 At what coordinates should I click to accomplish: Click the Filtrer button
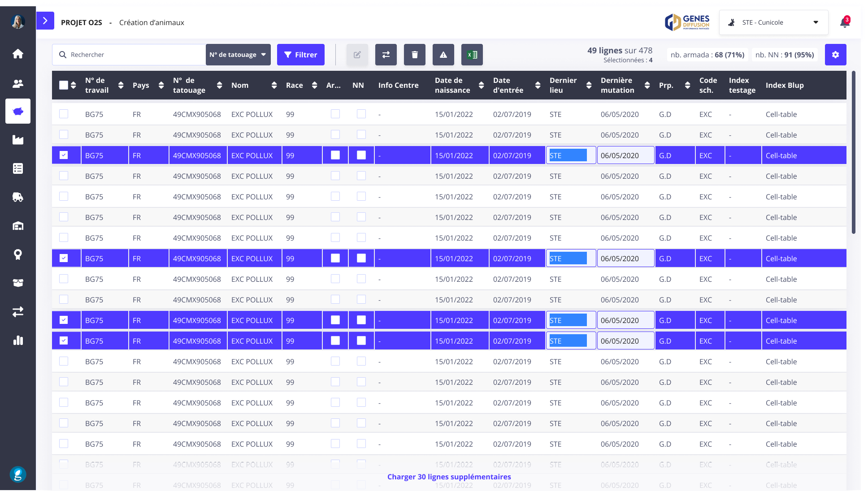pos(300,55)
